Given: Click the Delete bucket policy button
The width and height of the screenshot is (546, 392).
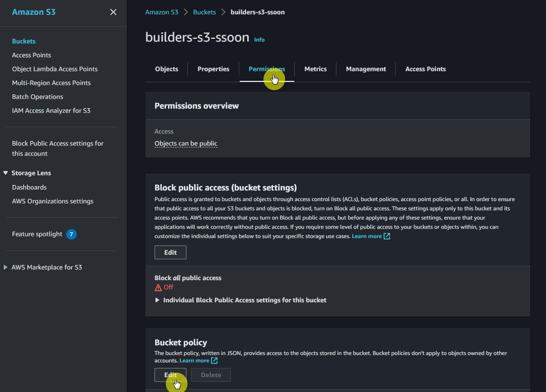Looking at the screenshot, I should 211,375.
